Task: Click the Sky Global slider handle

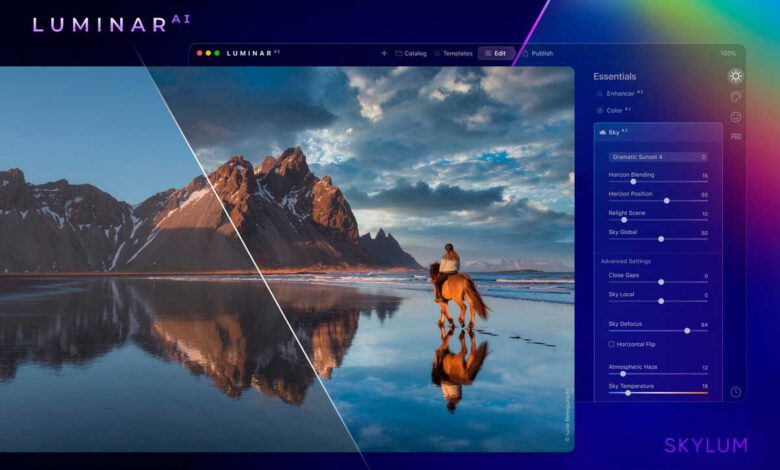Action: pyautogui.click(x=661, y=239)
